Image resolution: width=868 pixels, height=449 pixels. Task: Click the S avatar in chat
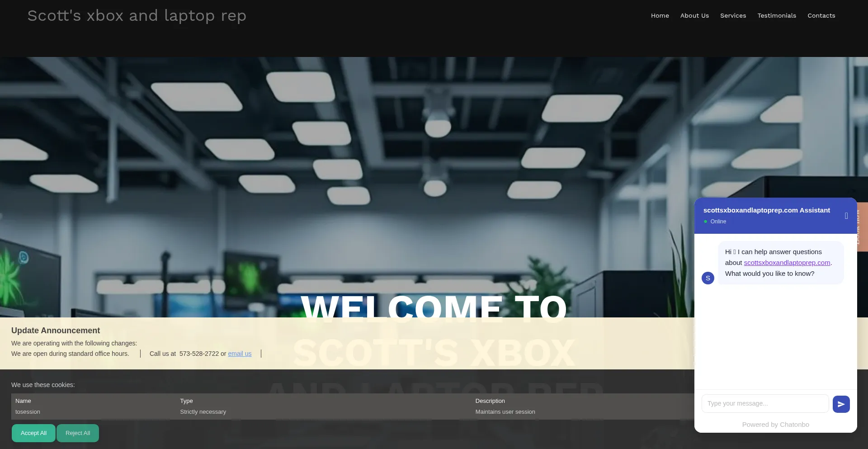point(708,278)
